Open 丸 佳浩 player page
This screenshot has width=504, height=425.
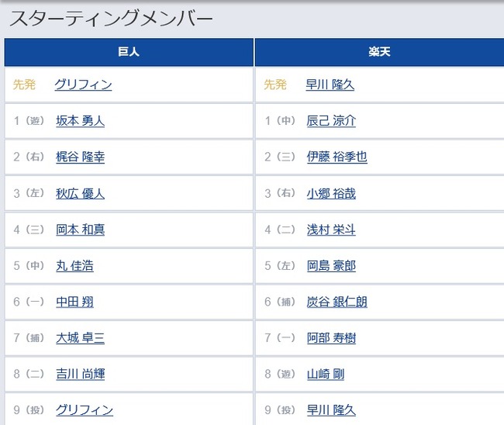[75, 266]
